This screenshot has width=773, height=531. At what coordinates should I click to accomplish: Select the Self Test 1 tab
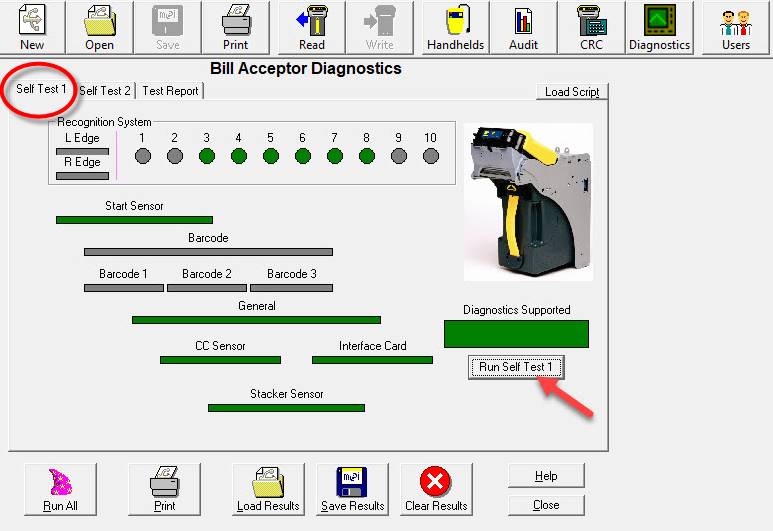[42, 89]
